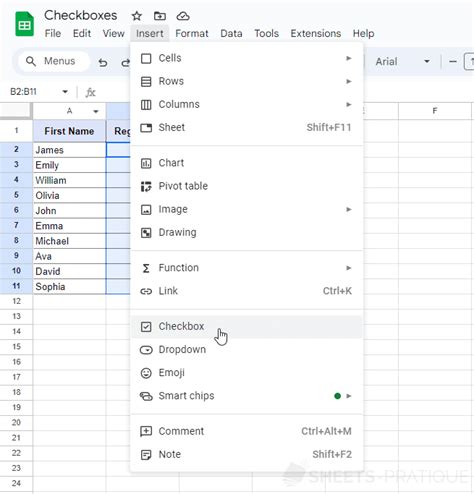
Task: Click the Pivot table icon
Action: click(146, 186)
